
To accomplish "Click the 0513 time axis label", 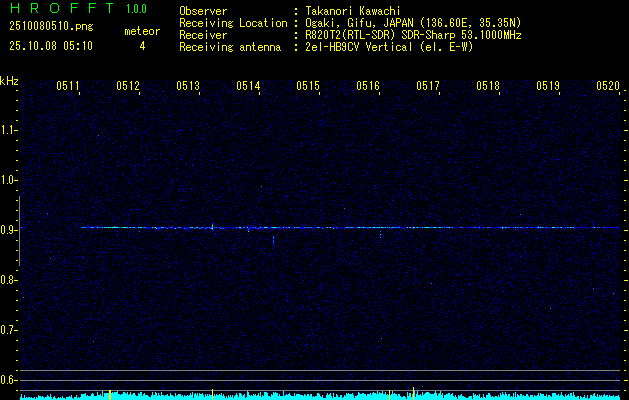I will pyautogui.click(x=188, y=86).
